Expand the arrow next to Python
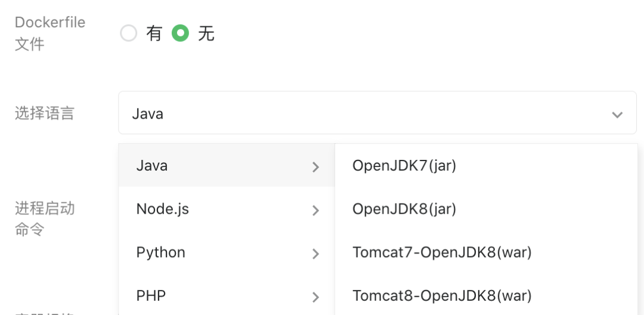Screen dimensions: 644x315 (x=316, y=254)
